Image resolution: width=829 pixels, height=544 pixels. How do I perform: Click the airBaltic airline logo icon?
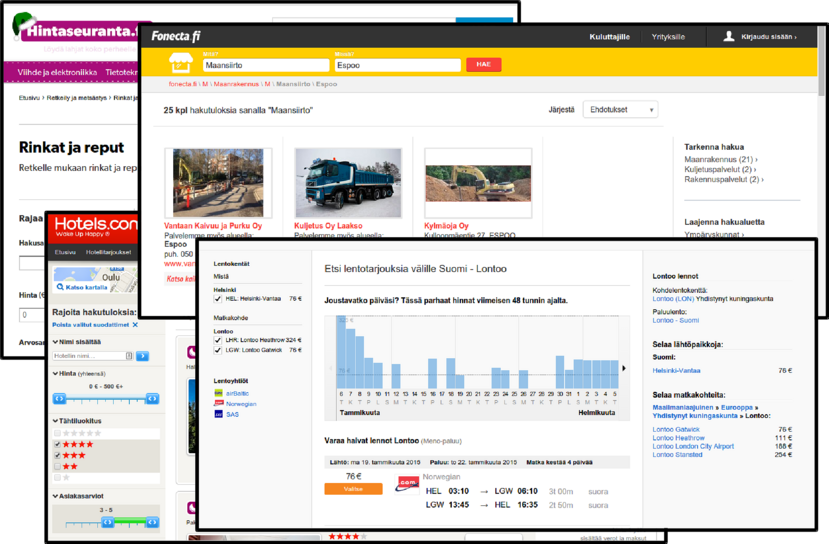(x=218, y=393)
